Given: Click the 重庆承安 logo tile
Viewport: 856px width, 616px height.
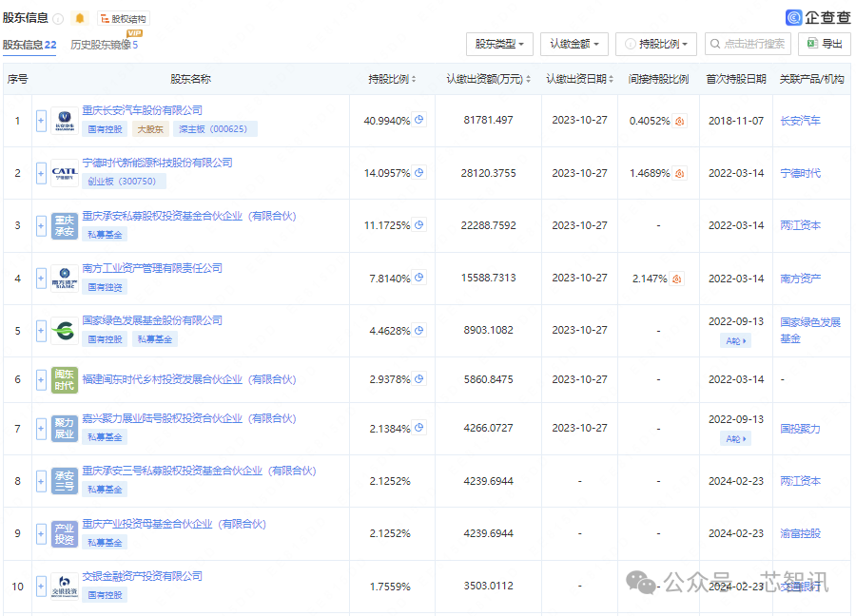Looking at the screenshot, I should [65, 226].
